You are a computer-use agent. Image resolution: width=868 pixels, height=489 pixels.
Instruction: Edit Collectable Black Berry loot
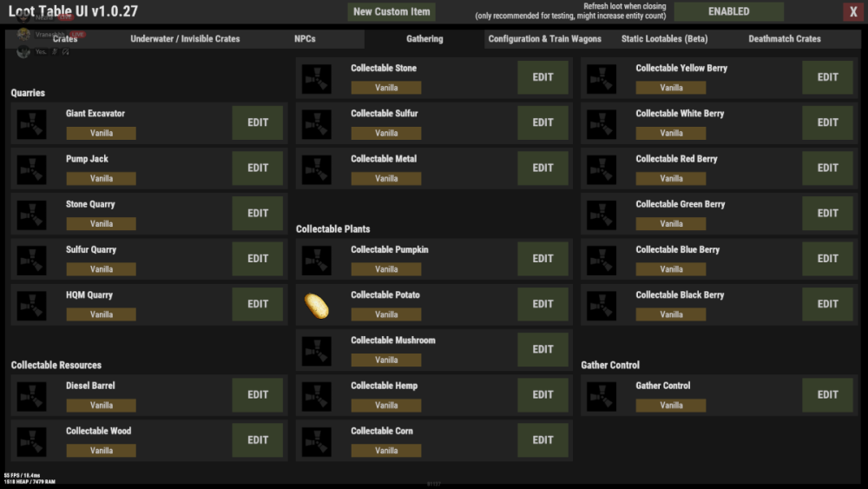click(x=827, y=304)
